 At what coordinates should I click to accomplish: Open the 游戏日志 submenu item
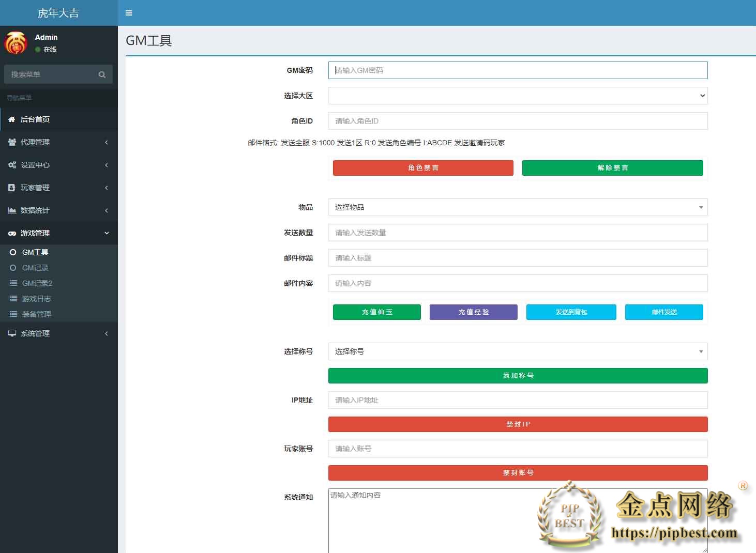pos(59,299)
